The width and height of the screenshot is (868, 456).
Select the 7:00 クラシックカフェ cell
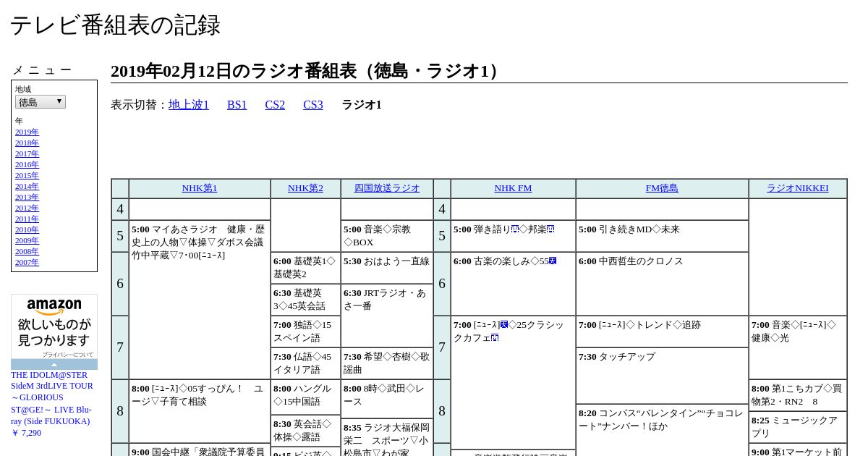(513, 382)
